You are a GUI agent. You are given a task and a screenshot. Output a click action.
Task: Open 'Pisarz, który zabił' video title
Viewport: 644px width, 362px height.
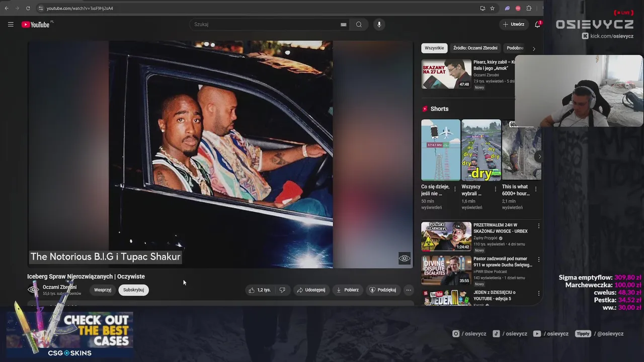[x=494, y=65]
